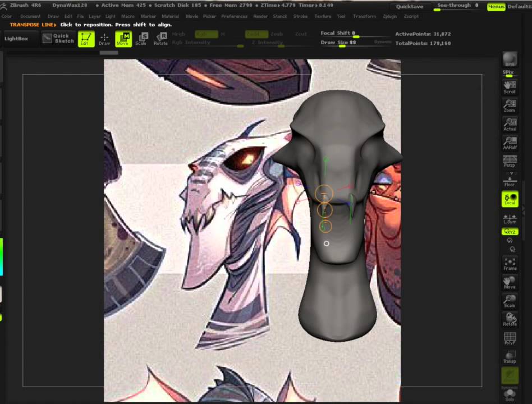Toggle the Edit mode button
Image resolution: width=532 pixels, height=404 pixels.
[x=86, y=39]
